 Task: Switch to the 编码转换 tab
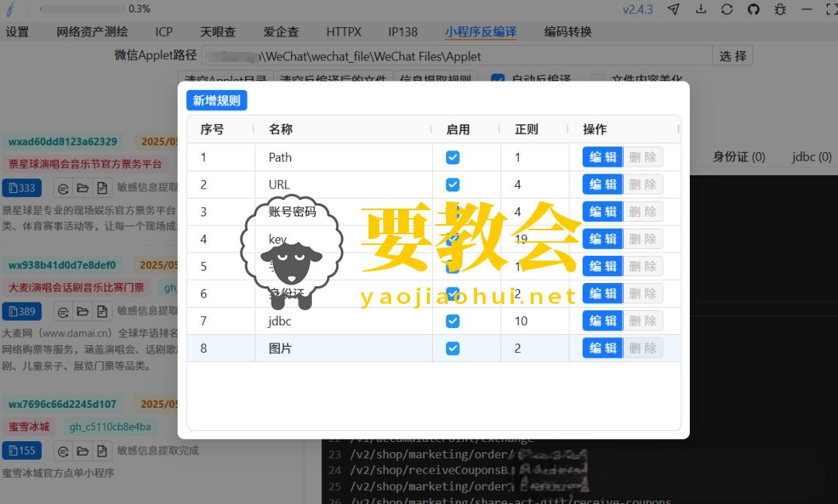click(x=567, y=32)
